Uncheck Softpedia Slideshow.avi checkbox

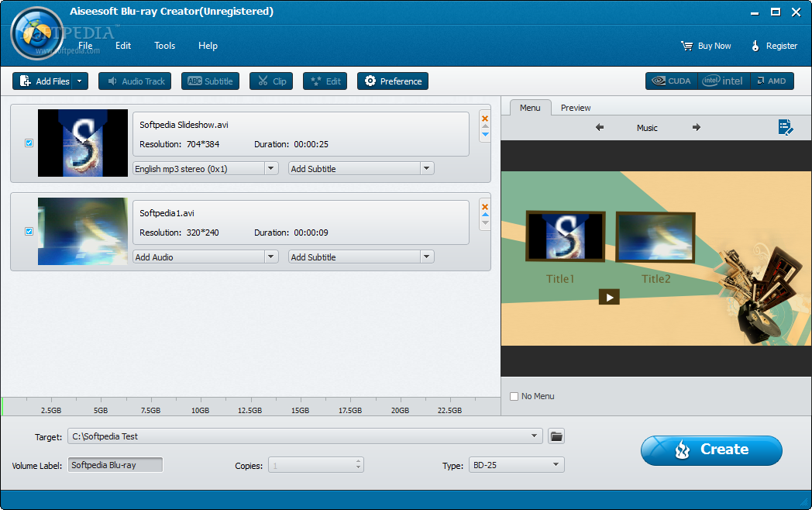[x=29, y=143]
